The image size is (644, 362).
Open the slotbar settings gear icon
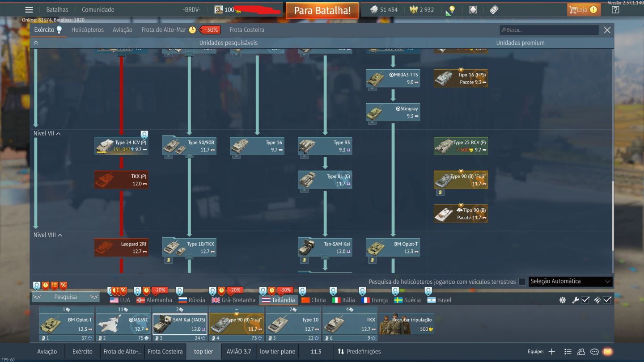(x=563, y=300)
